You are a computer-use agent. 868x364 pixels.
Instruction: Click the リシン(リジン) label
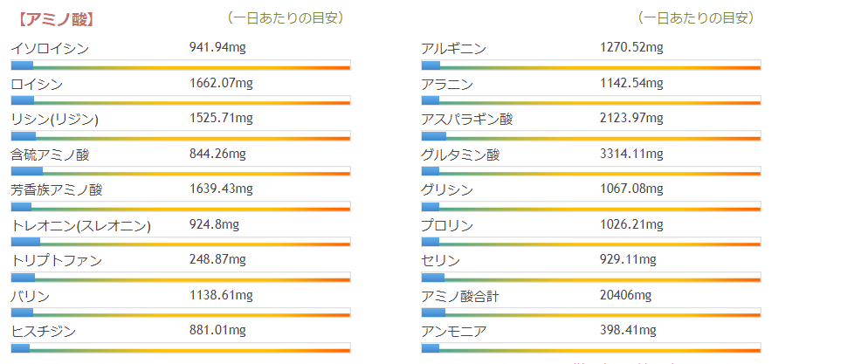coord(54,119)
